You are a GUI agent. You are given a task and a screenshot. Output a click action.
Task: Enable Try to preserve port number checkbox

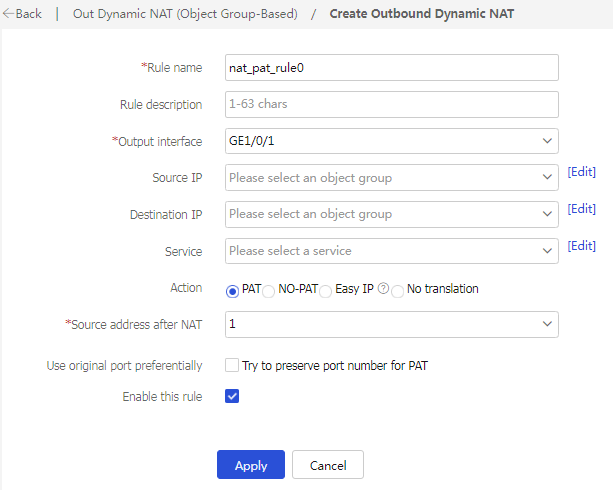click(232, 365)
